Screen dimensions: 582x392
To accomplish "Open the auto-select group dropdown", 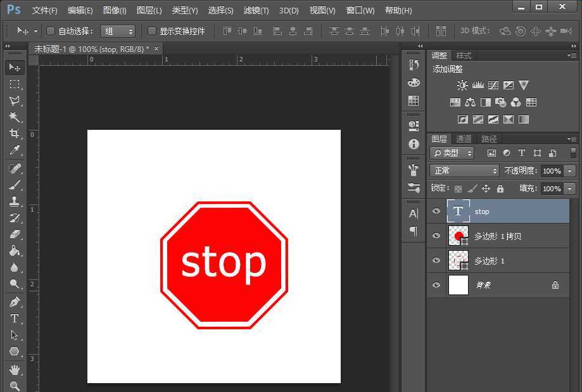I will [x=118, y=31].
